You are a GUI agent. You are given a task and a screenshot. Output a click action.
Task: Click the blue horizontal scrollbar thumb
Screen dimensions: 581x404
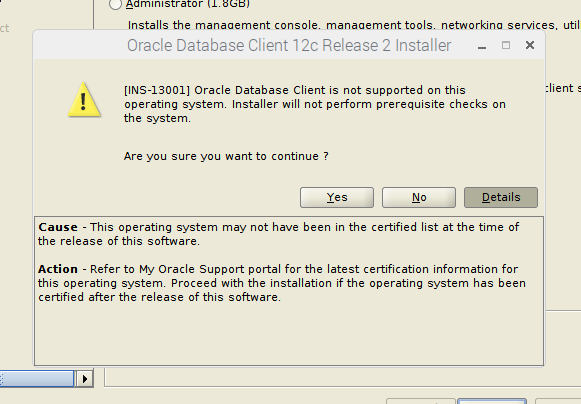pos(37,379)
